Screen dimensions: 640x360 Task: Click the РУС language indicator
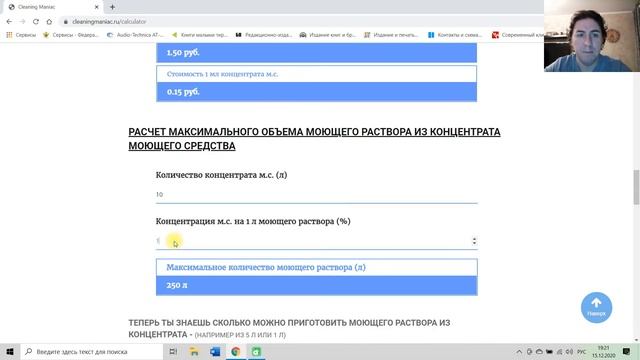pyautogui.click(x=582, y=352)
